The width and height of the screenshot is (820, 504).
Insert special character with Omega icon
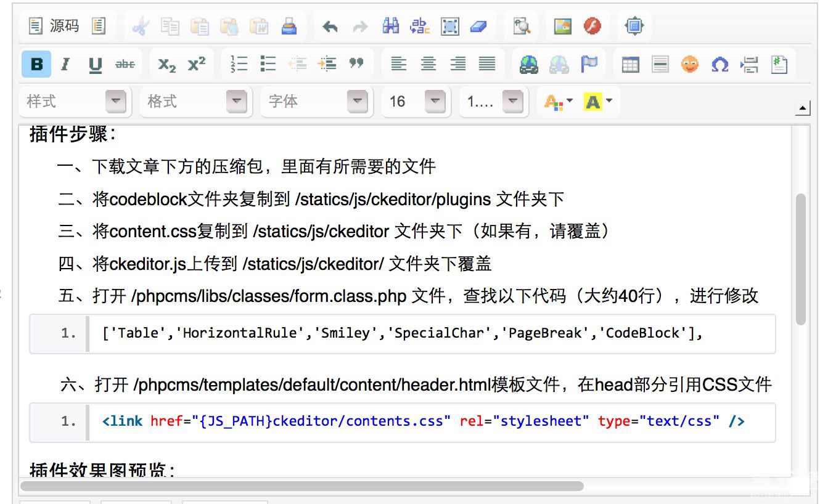coord(720,64)
